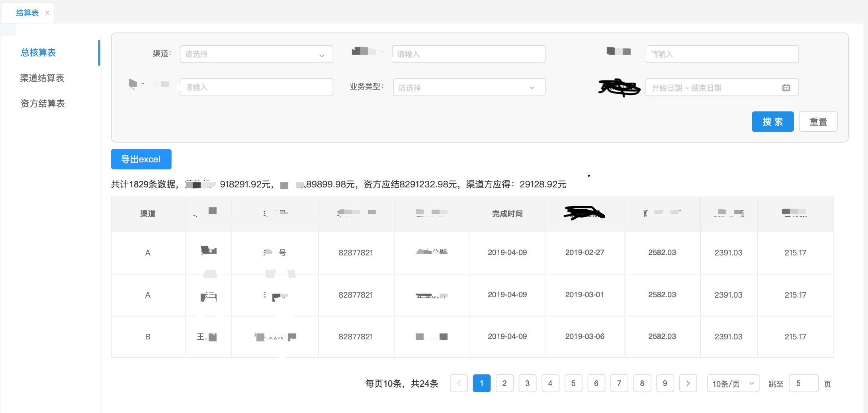Expand the 业务类型 dropdown
Viewport: 868px width, 413px height.
[x=469, y=87]
